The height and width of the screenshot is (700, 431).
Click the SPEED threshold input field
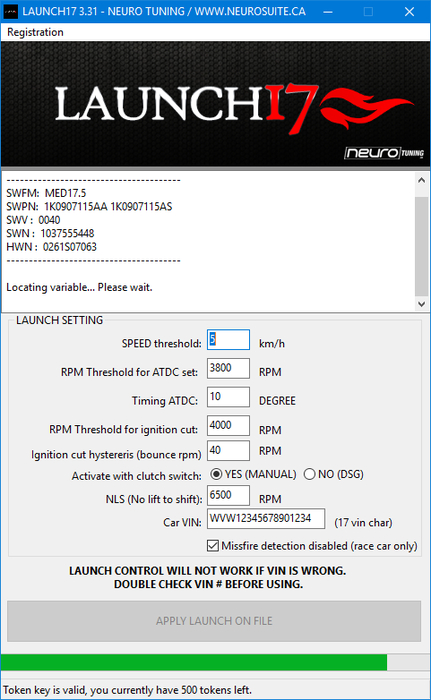[x=228, y=340]
